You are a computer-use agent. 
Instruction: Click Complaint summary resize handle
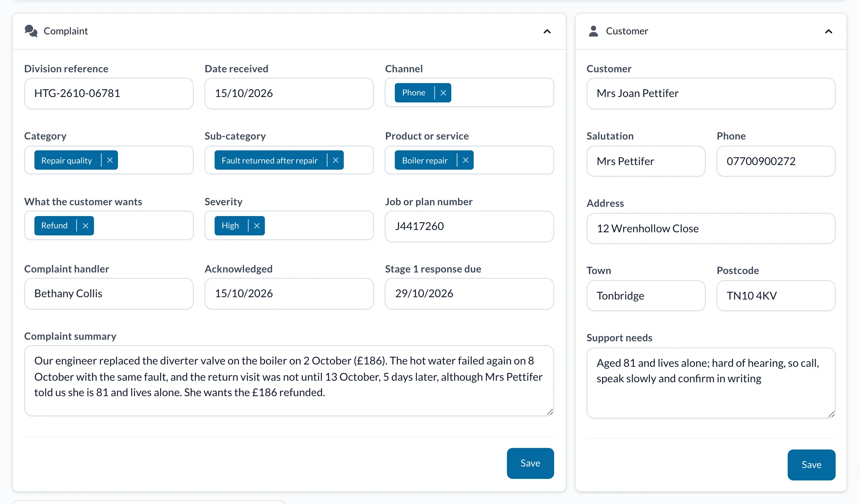coord(550,412)
